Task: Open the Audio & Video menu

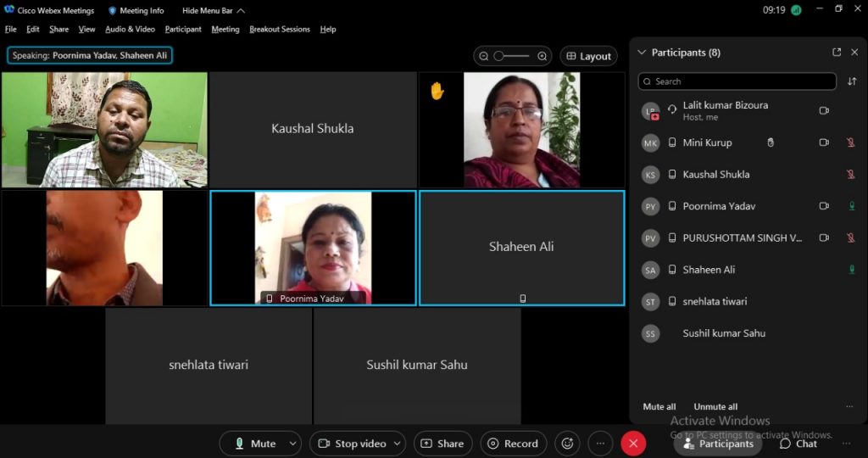Action: 130,29
